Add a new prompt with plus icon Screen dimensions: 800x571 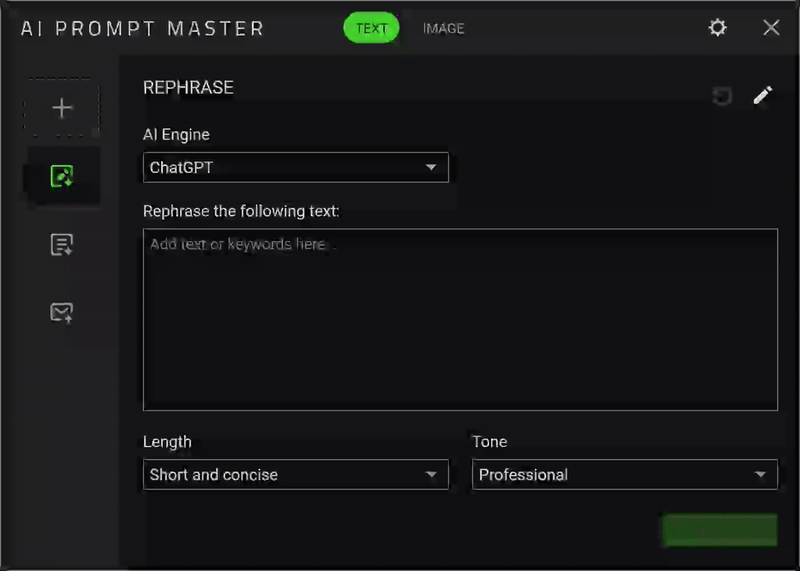tap(62, 108)
